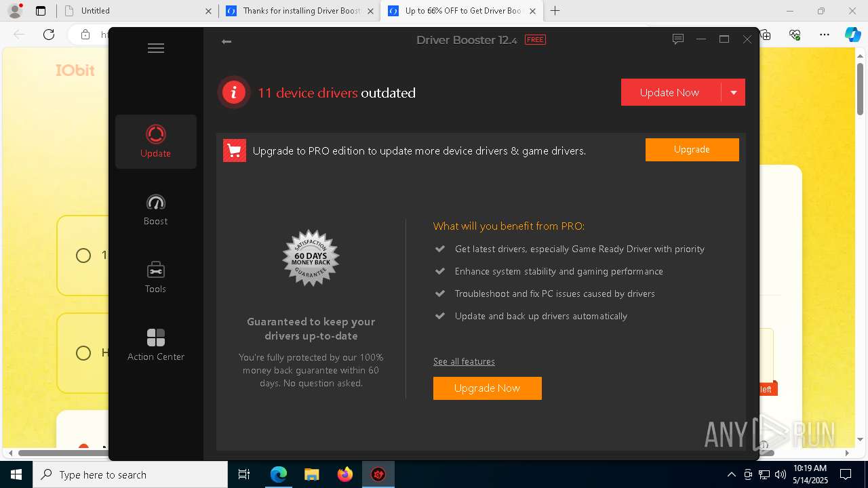The image size is (868, 488).
Task: Open Microsoft Edge from the taskbar
Action: pyautogui.click(x=279, y=474)
